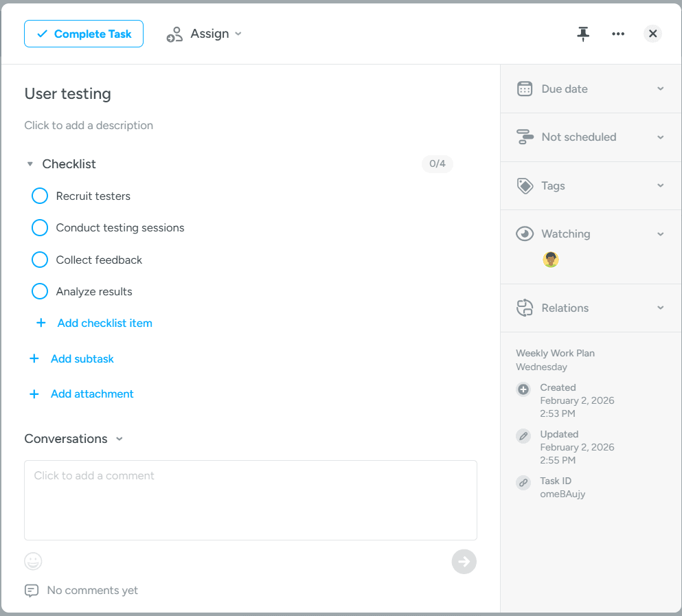The height and width of the screenshot is (616, 682).
Task: Open the Assign dropdown
Action: tap(205, 34)
